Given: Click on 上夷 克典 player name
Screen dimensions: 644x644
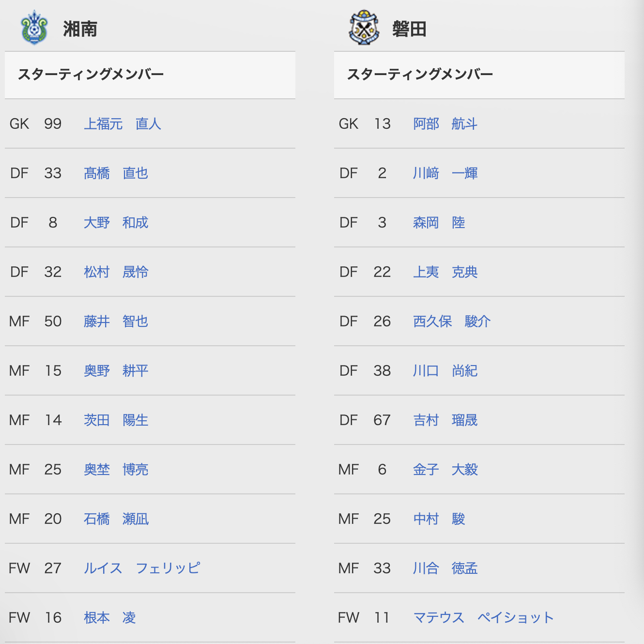Looking at the screenshot, I should [x=445, y=272].
